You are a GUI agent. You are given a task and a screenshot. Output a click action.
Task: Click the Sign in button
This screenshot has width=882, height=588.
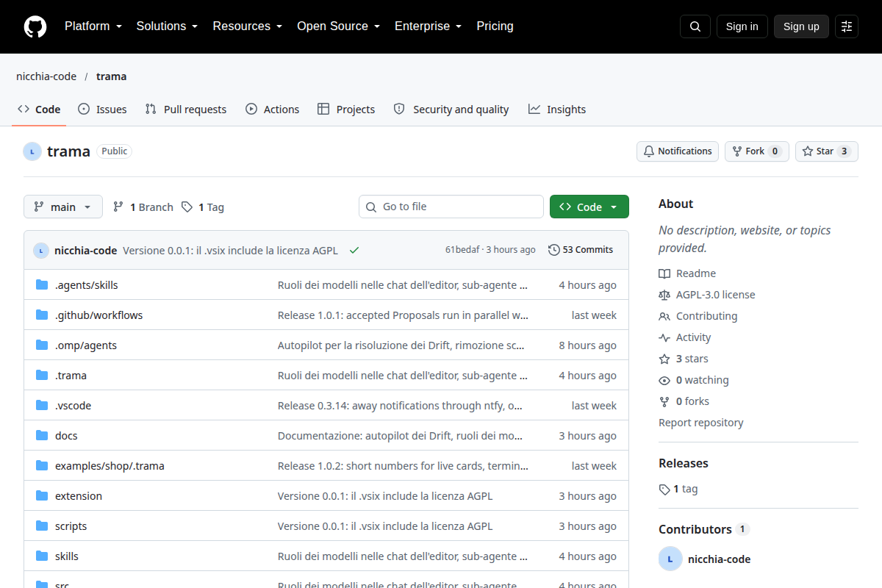(742, 26)
